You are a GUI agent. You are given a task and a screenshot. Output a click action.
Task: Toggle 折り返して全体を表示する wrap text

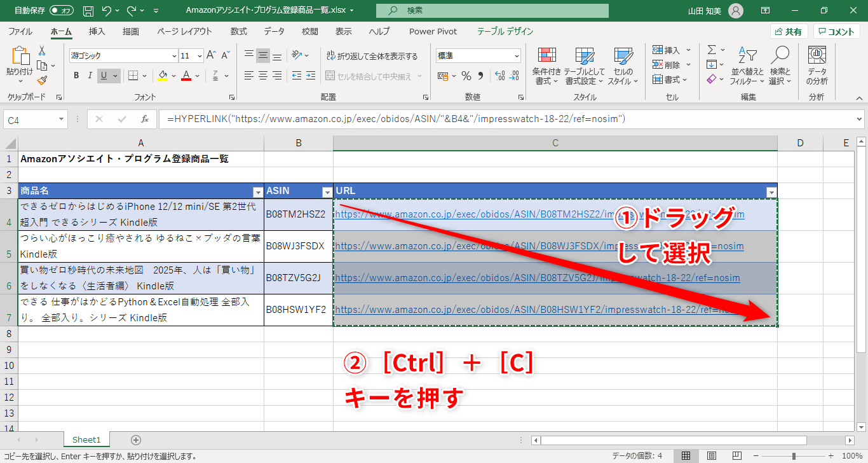pyautogui.click(x=372, y=56)
